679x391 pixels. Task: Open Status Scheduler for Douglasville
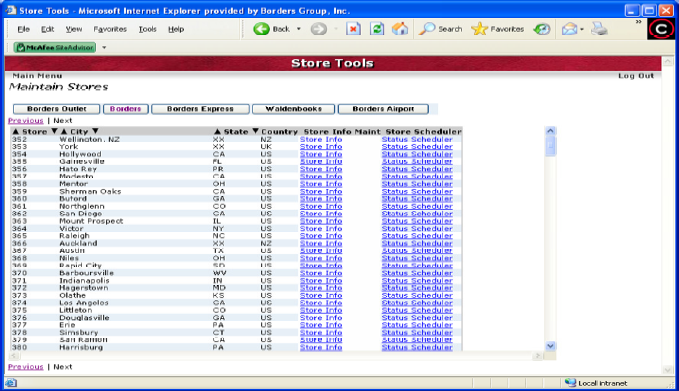pos(417,317)
